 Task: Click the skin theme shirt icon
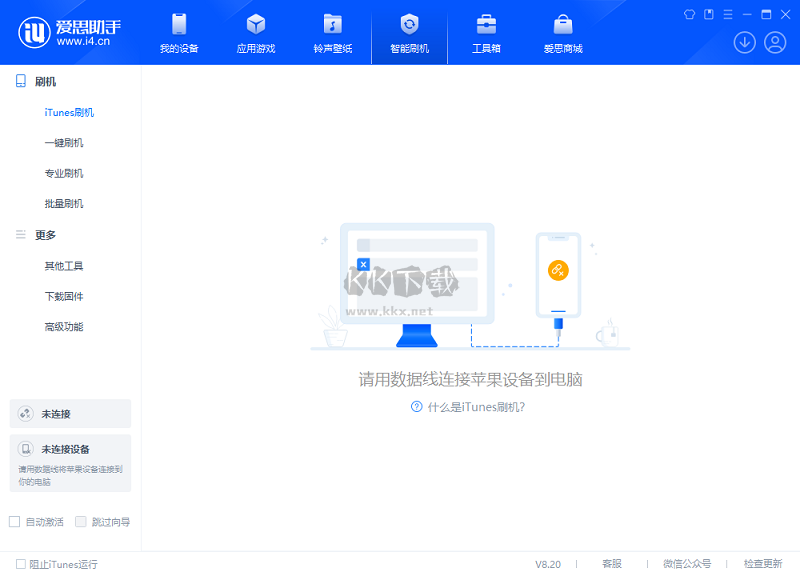(x=689, y=14)
